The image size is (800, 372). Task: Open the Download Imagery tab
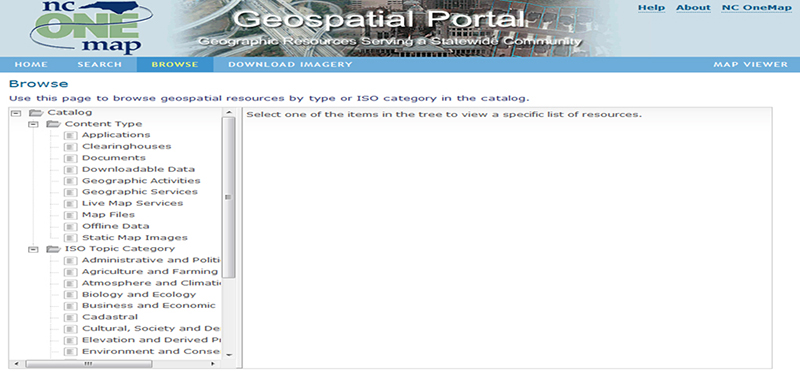290,64
